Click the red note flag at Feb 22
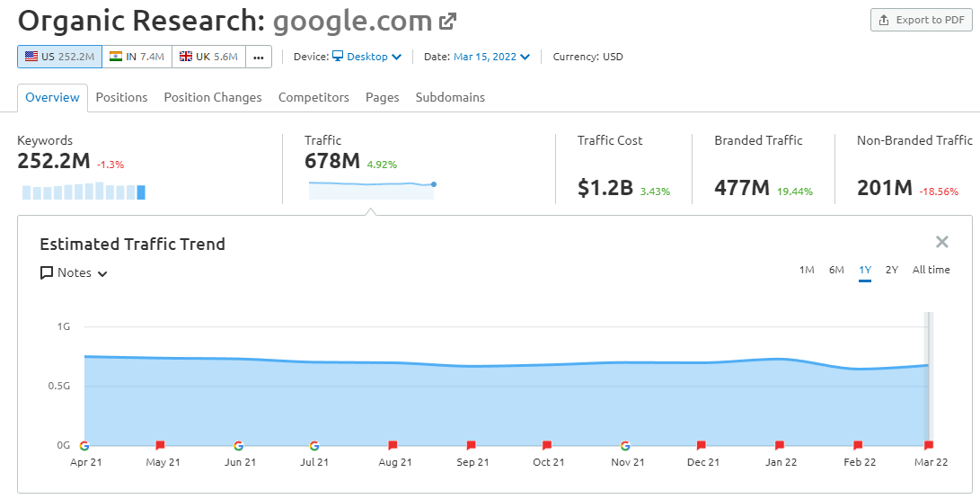The height and width of the screenshot is (499, 980). tap(858, 445)
